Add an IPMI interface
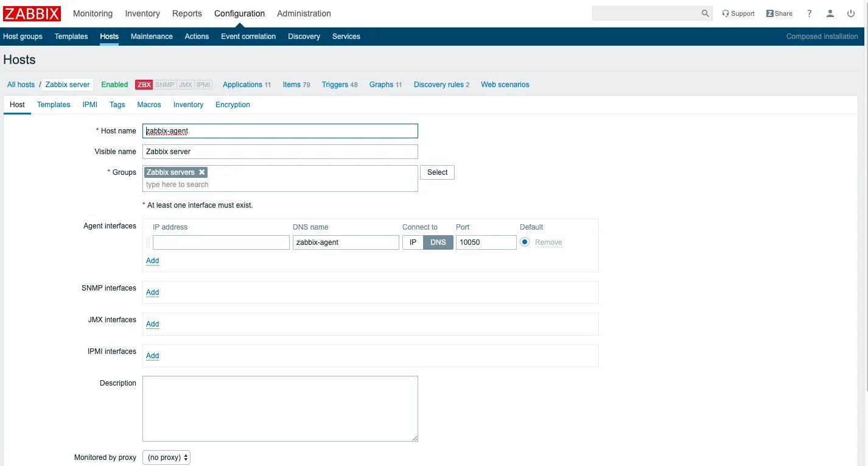 pos(152,356)
